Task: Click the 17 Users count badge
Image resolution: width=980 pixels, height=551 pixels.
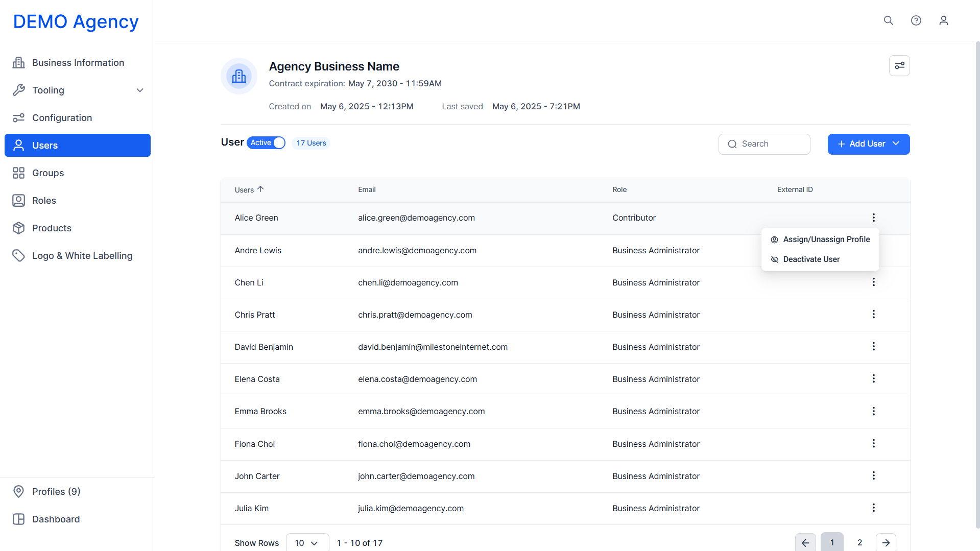Action: [311, 143]
